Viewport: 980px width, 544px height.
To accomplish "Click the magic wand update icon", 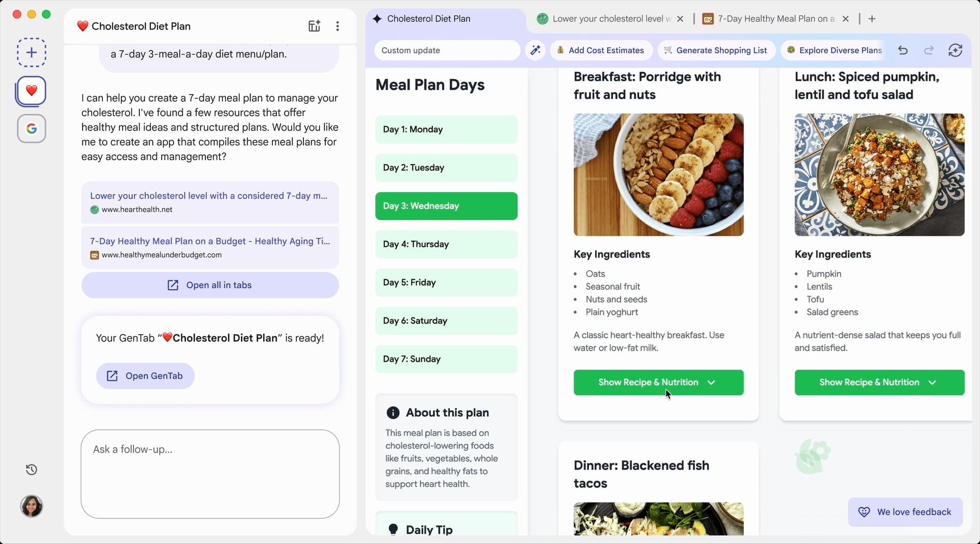I will [x=536, y=50].
